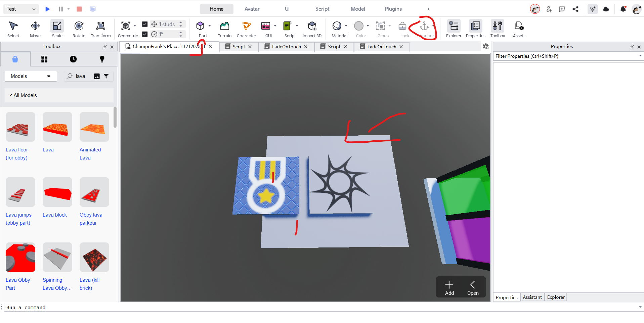The height and width of the screenshot is (323, 644).
Task: Switch to the UI ribbon tab
Action: 287,9
